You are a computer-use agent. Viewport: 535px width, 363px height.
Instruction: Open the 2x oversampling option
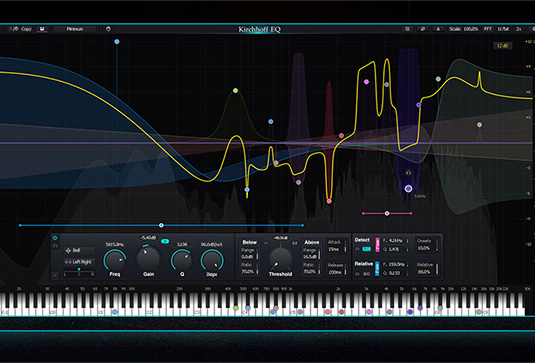[x=519, y=29]
